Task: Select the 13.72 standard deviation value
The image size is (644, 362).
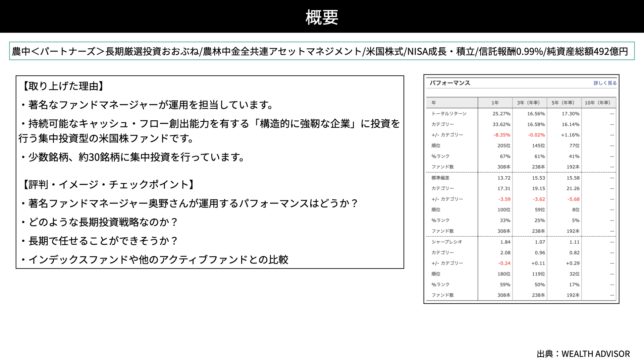Action: (504, 178)
